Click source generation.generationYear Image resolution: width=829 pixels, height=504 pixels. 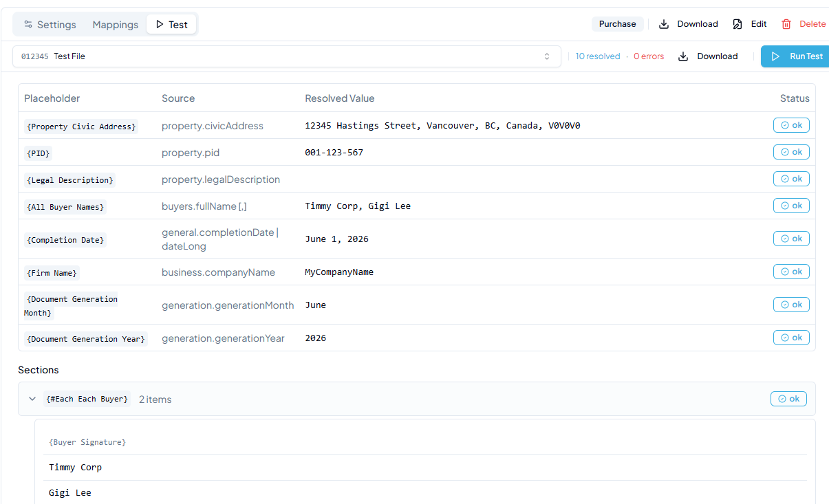pyautogui.click(x=223, y=338)
